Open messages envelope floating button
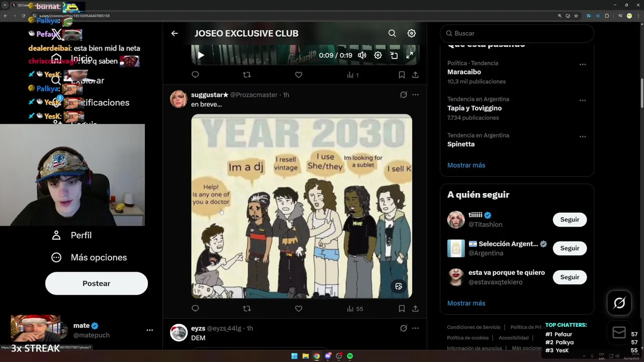The image size is (644, 362). (x=619, y=332)
